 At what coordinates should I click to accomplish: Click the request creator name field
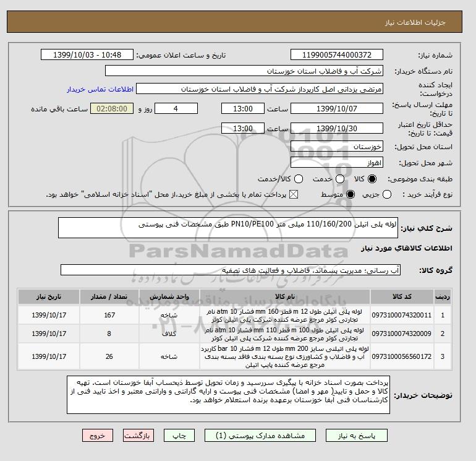(x=260, y=88)
